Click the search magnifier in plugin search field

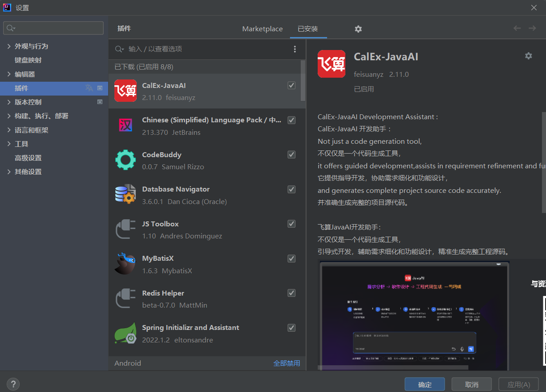coord(119,49)
